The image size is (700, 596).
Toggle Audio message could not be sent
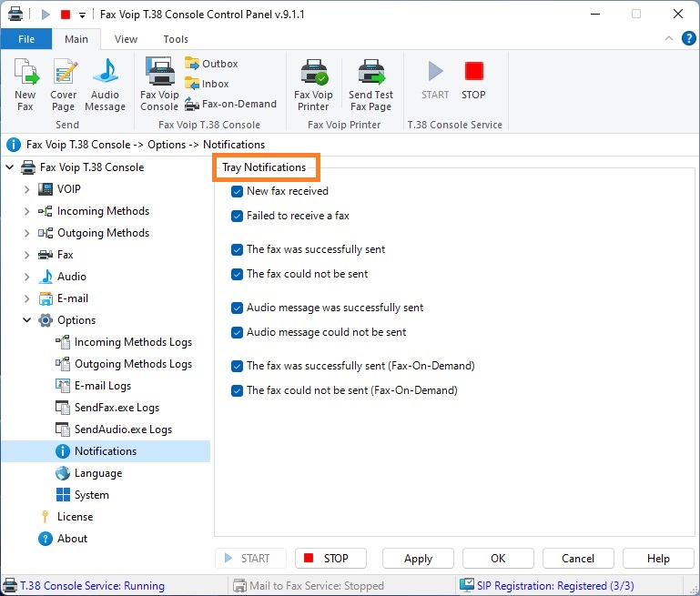click(x=237, y=332)
